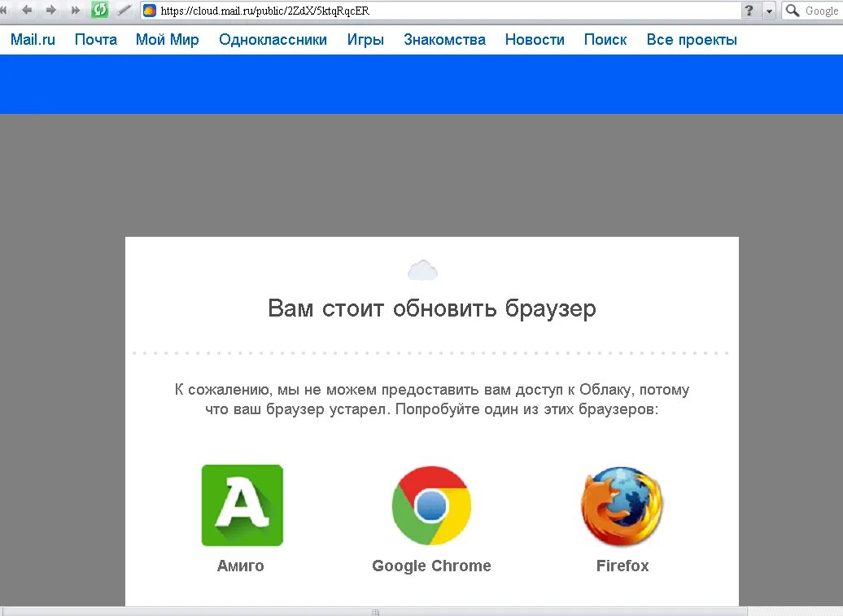Open the Игры link

(365, 40)
